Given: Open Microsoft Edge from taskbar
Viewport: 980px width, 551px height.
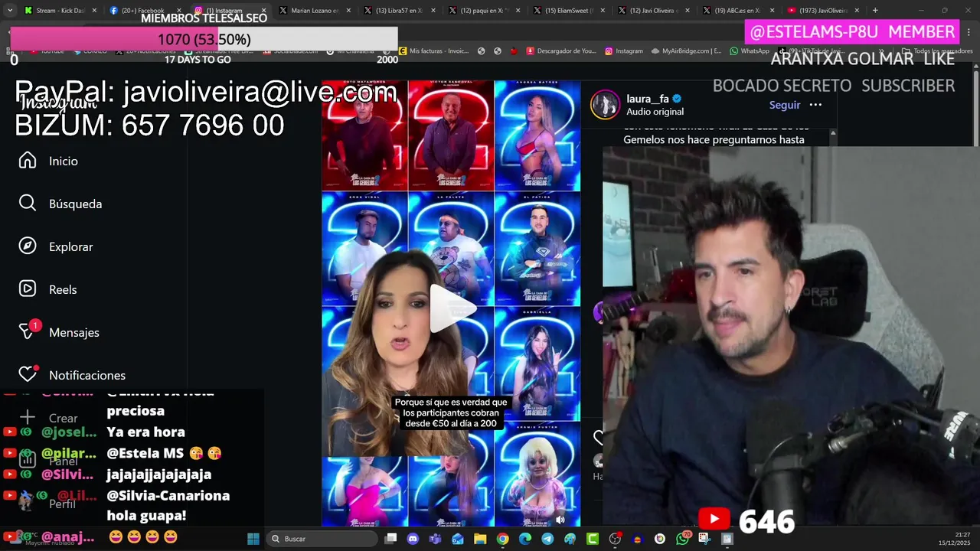Looking at the screenshot, I should click(525, 539).
